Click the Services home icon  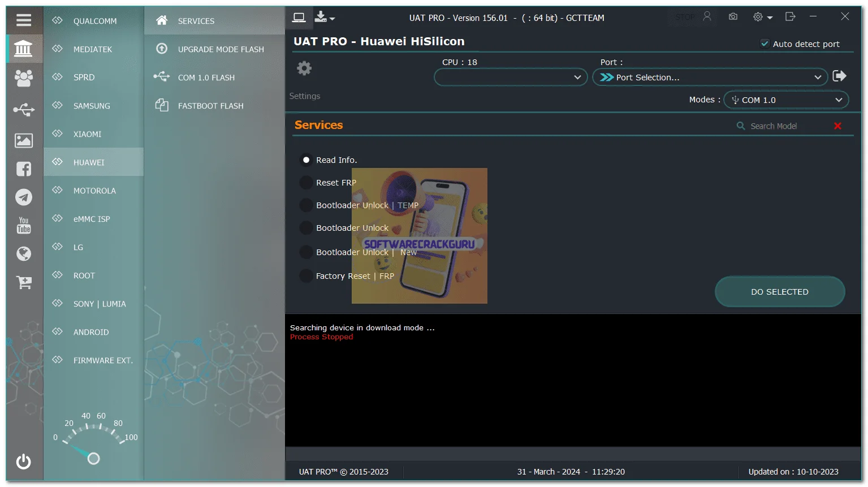coord(162,20)
